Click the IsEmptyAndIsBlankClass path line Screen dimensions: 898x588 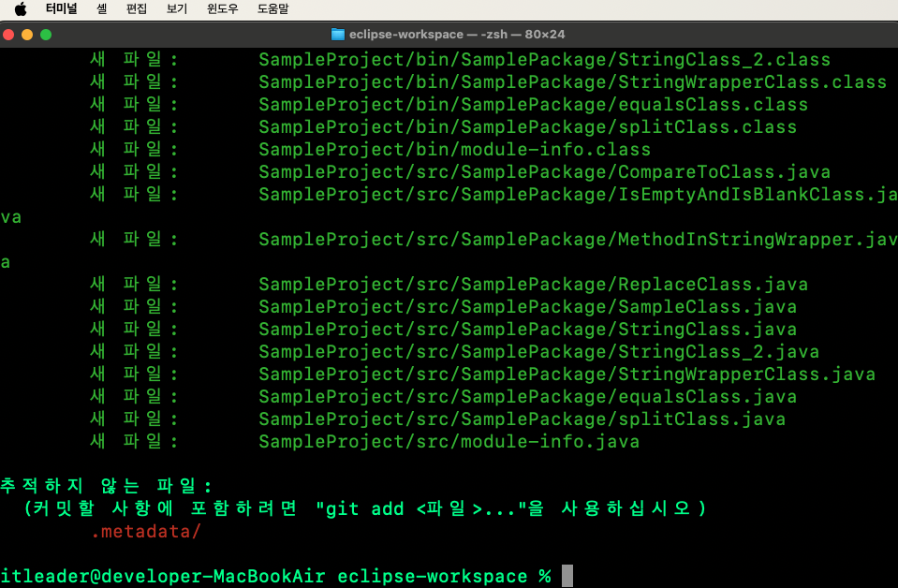(579, 194)
